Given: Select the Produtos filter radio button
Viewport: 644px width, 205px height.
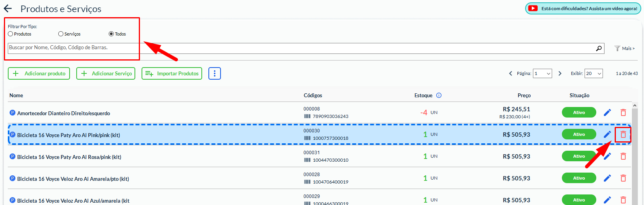Looking at the screenshot, I should (x=11, y=34).
